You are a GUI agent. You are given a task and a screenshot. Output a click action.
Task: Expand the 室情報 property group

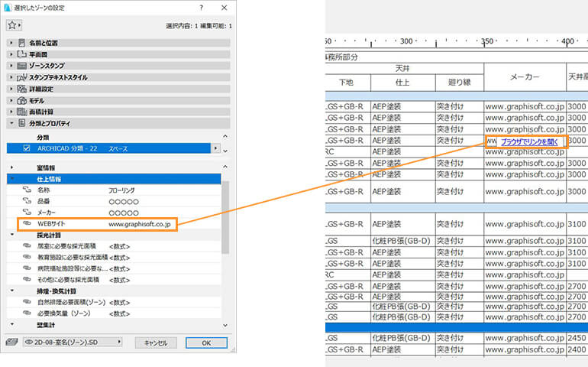(11, 167)
